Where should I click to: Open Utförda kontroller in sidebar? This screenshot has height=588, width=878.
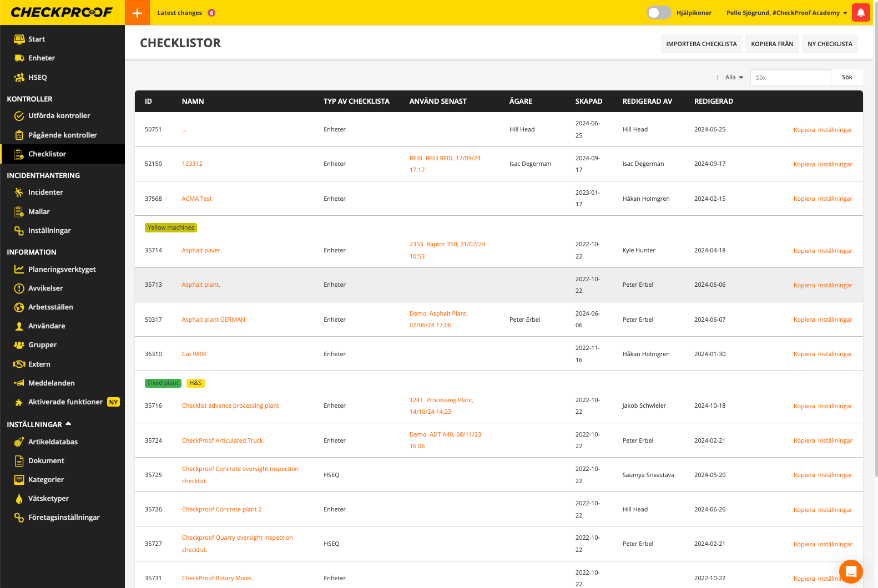[59, 116]
